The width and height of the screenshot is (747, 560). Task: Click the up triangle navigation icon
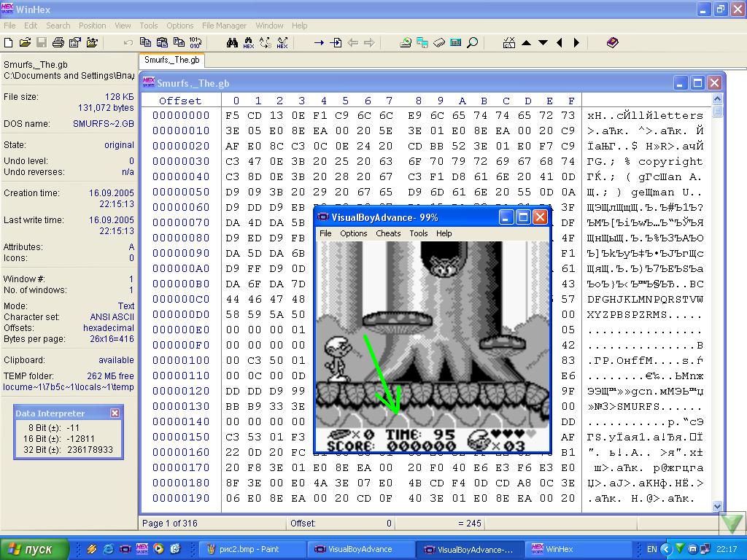[526, 43]
